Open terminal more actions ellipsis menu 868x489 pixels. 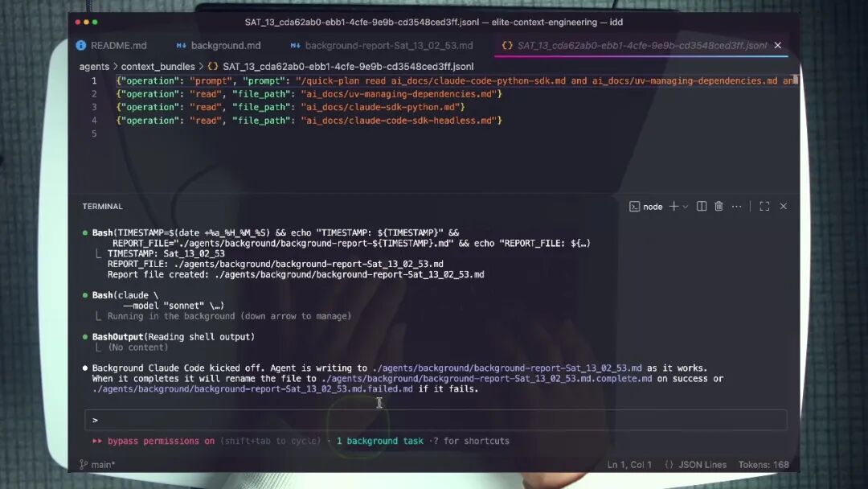[x=736, y=206]
